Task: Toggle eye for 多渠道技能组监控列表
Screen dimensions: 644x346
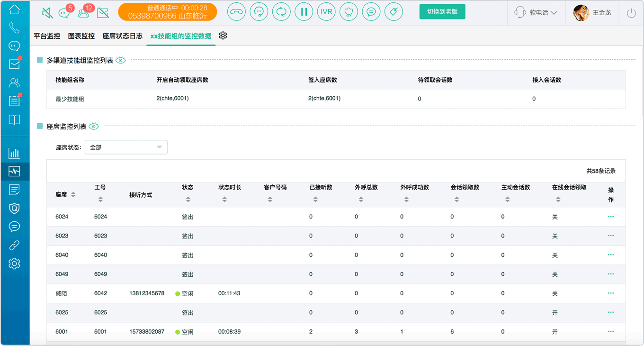Action: click(121, 60)
